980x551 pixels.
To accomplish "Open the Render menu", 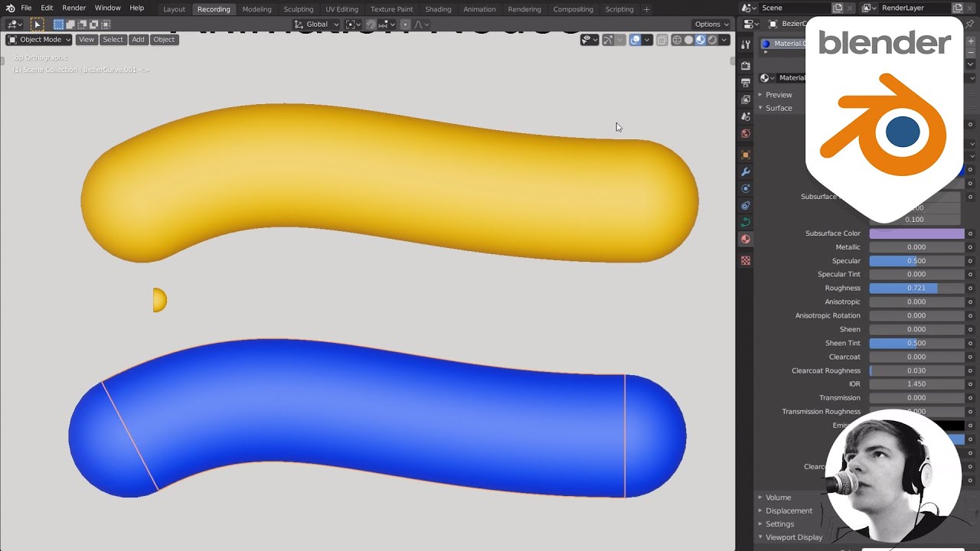I will 73,8.
